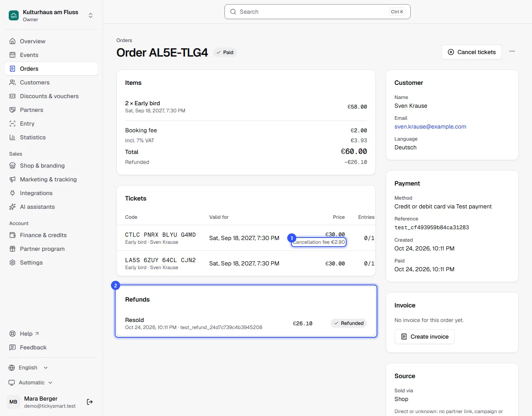Click the Statistics bar chart icon
Viewport: 532px width, 416px height.
(x=12, y=137)
